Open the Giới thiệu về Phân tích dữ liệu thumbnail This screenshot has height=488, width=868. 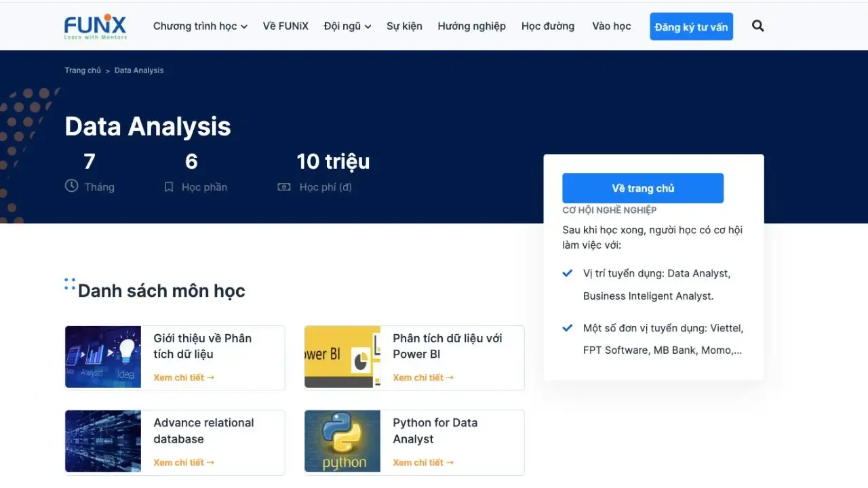click(x=103, y=357)
